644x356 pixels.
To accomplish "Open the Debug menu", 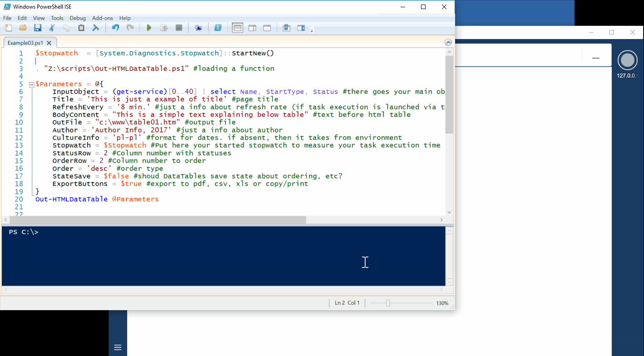I will pos(78,18).
